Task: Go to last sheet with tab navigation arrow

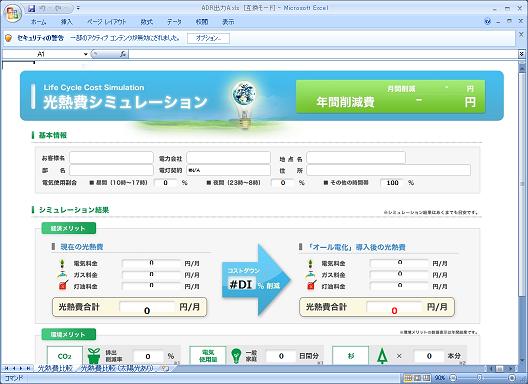Action: point(28,369)
